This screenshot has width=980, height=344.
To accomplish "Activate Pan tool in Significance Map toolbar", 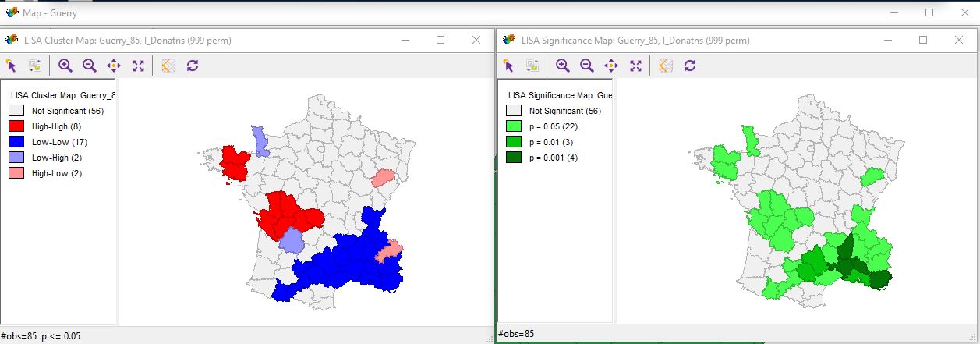I will 611,66.
